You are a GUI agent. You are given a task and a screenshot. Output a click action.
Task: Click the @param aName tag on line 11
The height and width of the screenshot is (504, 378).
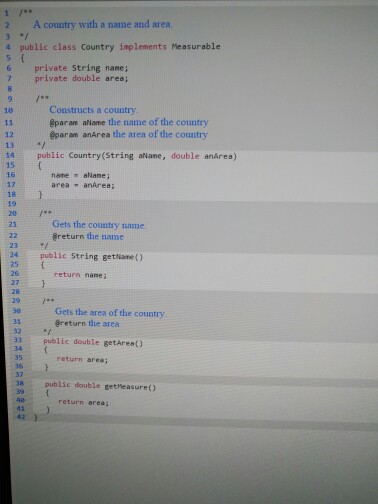[77, 123]
